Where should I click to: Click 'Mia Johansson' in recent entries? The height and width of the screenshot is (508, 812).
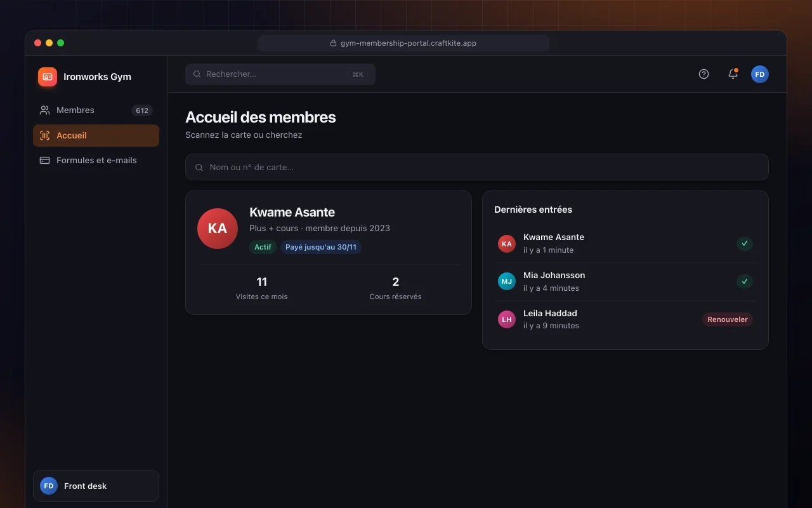coord(554,275)
